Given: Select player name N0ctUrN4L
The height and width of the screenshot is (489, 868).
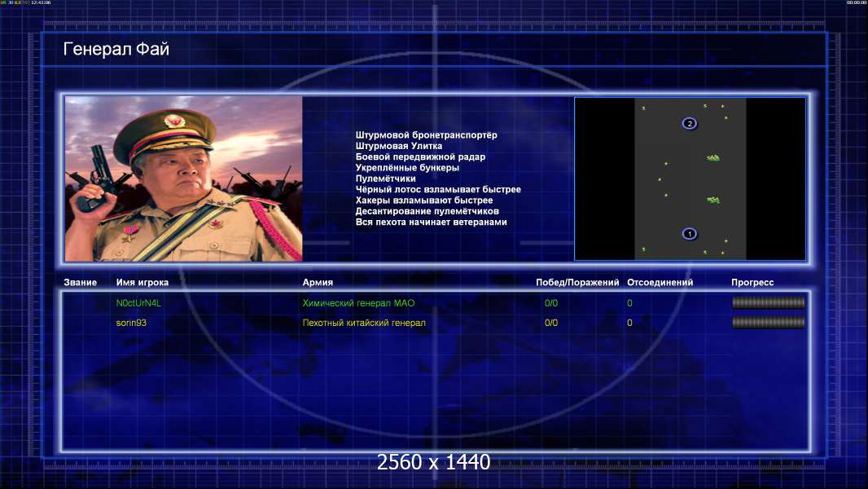Looking at the screenshot, I should [x=139, y=303].
